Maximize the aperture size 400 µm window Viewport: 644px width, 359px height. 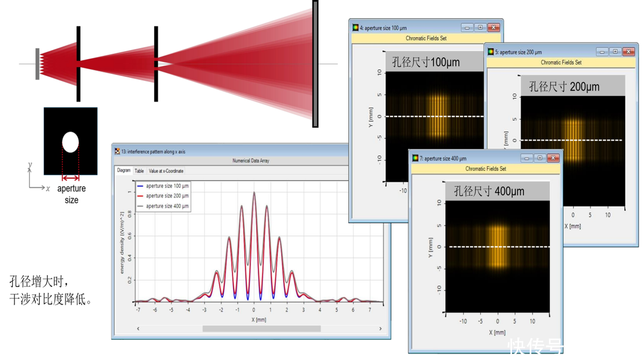pyautogui.click(x=540, y=158)
